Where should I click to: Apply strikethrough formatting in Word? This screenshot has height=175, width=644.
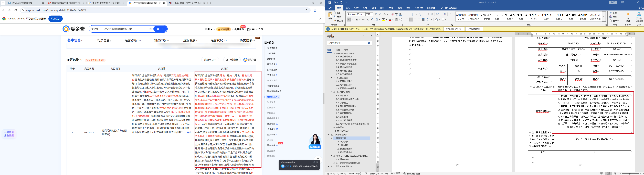click(x=364, y=19)
